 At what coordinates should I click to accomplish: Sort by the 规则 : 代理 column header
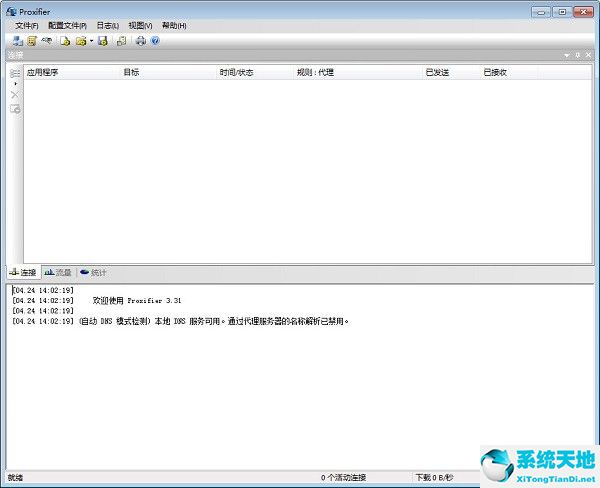click(x=358, y=72)
